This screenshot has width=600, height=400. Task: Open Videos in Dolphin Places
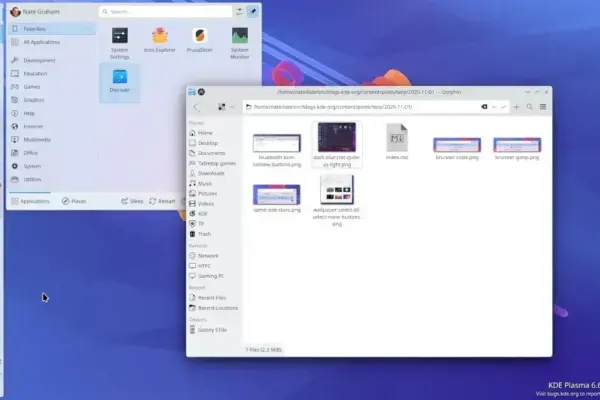pos(214,204)
